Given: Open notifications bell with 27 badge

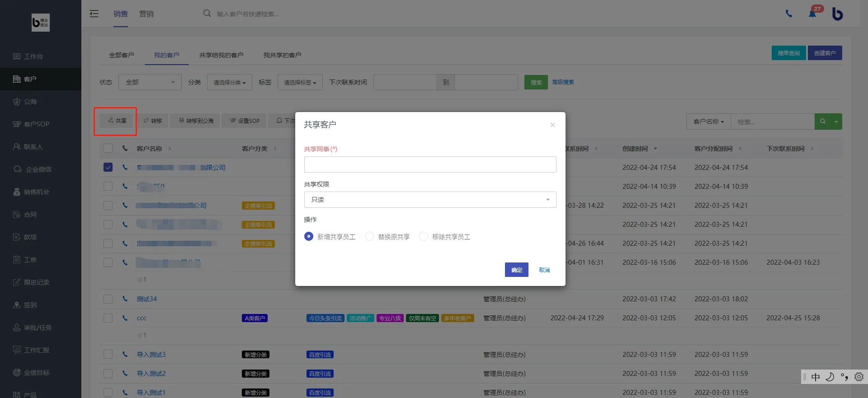Looking at the screenshot, I should (x=812, y=13).
